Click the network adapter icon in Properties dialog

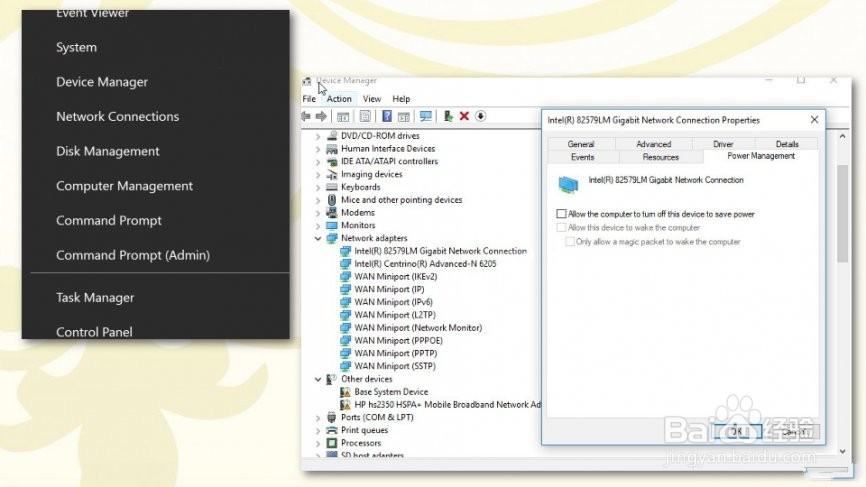pyautogui.click(x=568, y=184)
